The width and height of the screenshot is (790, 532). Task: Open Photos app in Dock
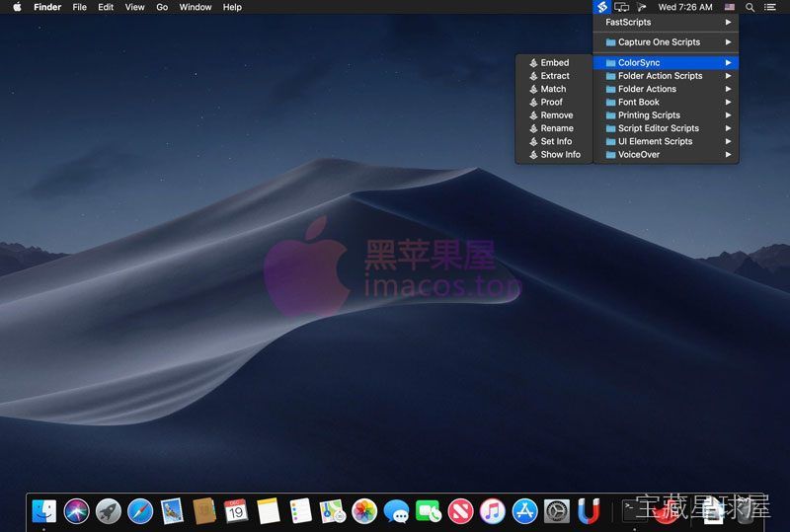pos(364,511)
